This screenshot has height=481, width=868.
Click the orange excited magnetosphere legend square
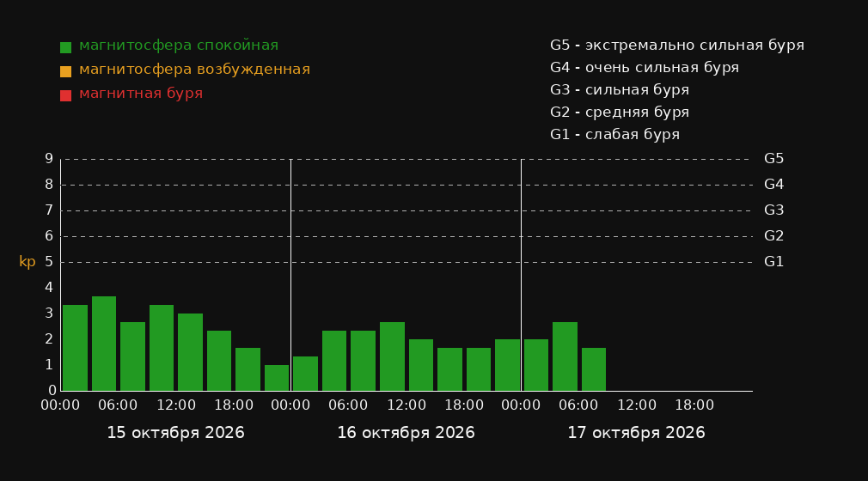point(66,71)
